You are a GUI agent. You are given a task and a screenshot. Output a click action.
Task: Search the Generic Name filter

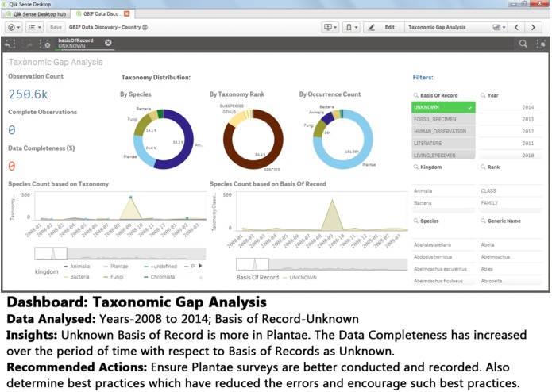click(x=483, y=221)
